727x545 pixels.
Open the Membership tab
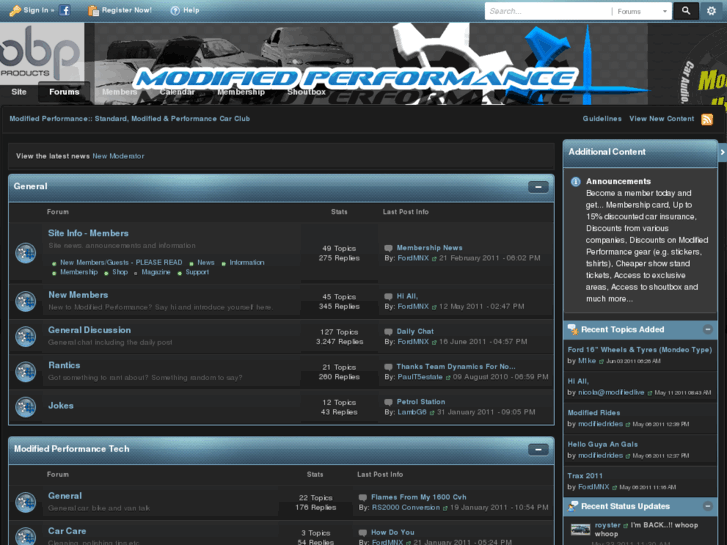[241, 92]
